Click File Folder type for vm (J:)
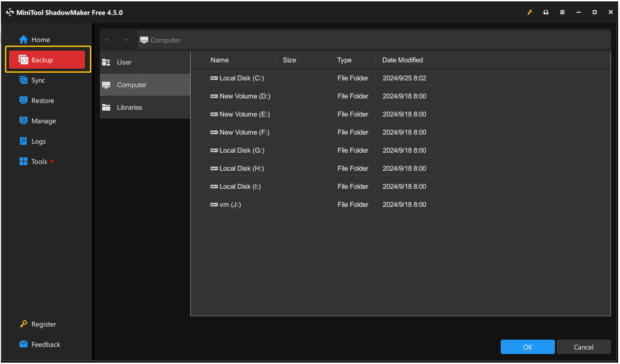This screenshot has height=364, width=620. (x=353, y=205)
